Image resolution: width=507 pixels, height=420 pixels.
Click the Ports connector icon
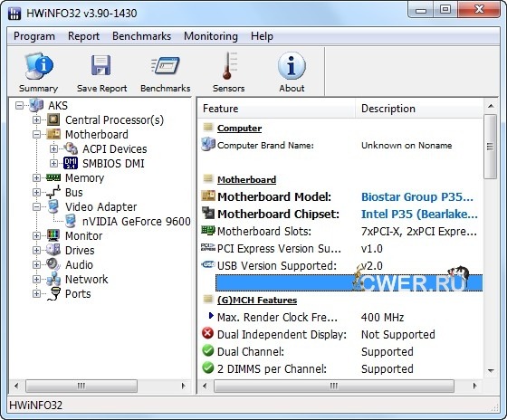coord(54,293)
